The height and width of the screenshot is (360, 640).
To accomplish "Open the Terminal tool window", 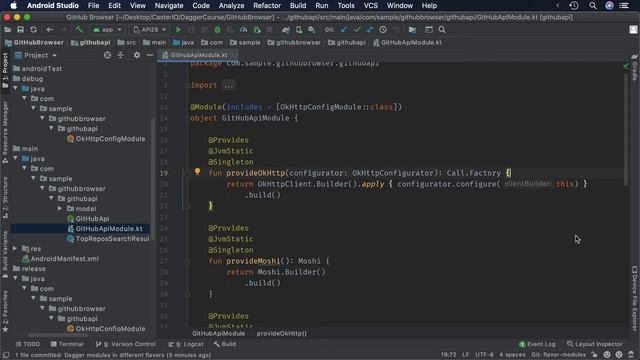I will pos(67,344).
